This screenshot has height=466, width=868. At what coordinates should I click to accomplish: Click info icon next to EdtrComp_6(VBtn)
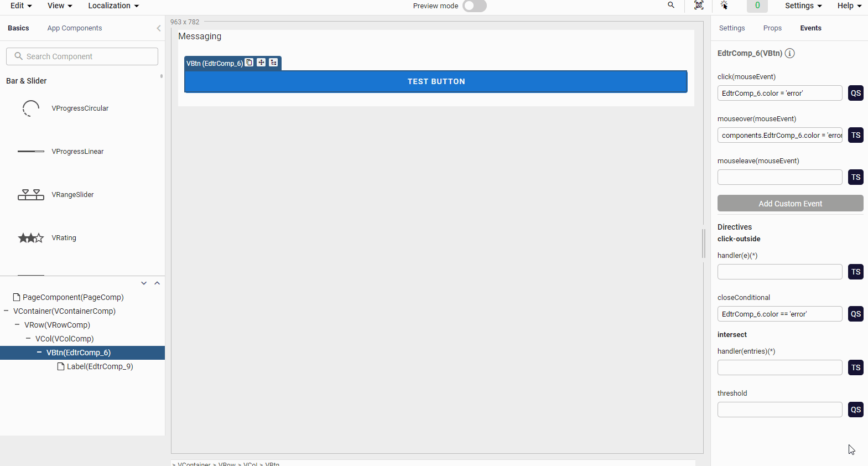pyautogui.click(x=790, y=53)
